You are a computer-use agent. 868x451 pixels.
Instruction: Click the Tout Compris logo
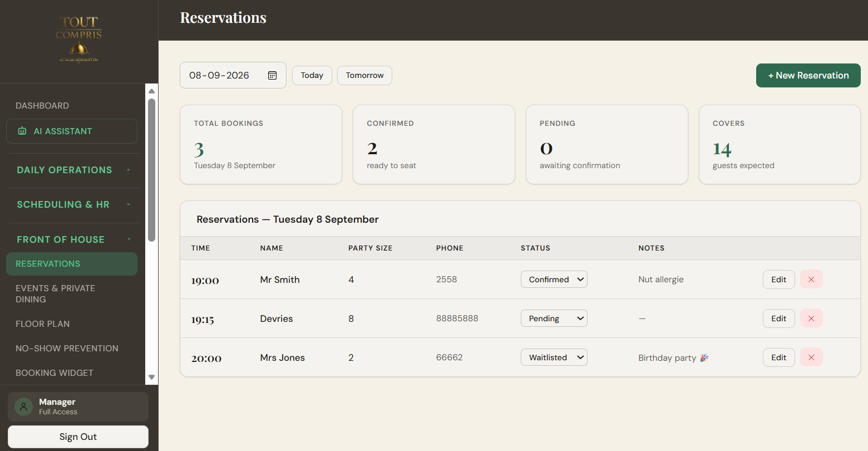78,40
